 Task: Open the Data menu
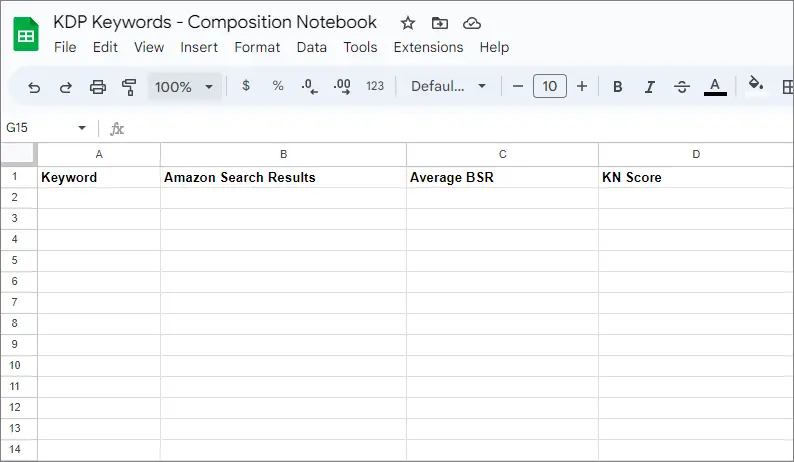(311, 47)
